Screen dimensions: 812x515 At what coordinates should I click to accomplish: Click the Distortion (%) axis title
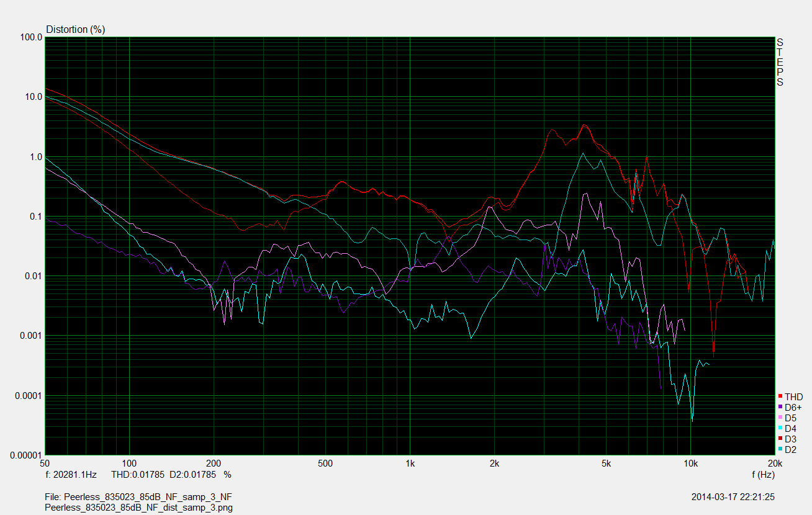click(x=75, y=29)
